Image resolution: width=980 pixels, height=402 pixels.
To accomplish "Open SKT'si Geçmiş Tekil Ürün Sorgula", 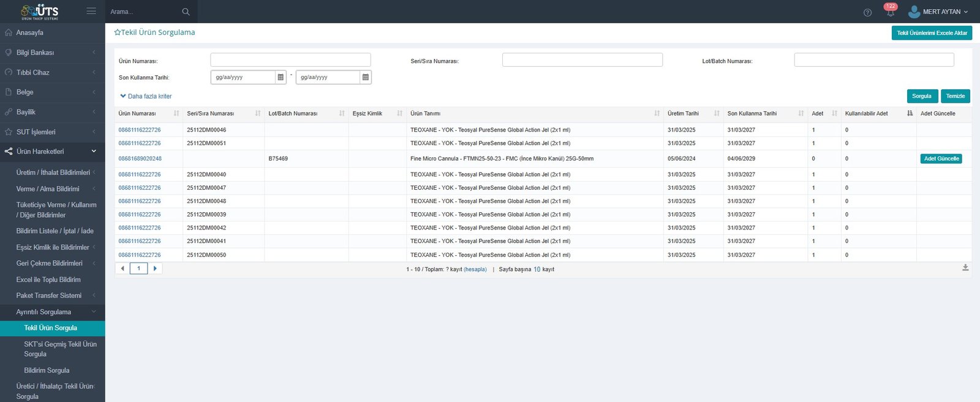I will [x=60, y=349].
